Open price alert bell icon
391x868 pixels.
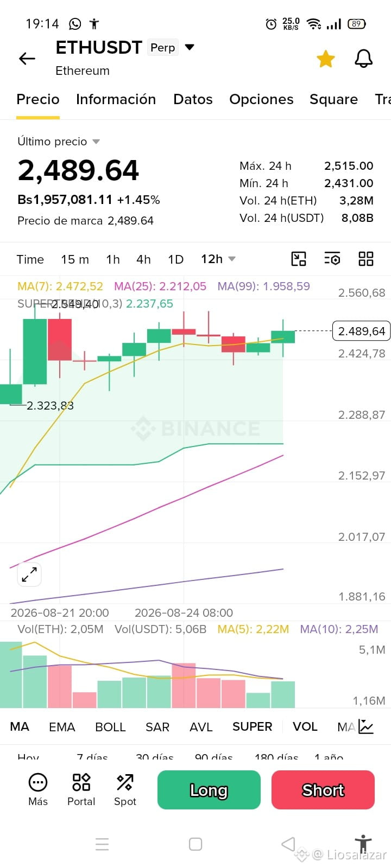(363, 59)
